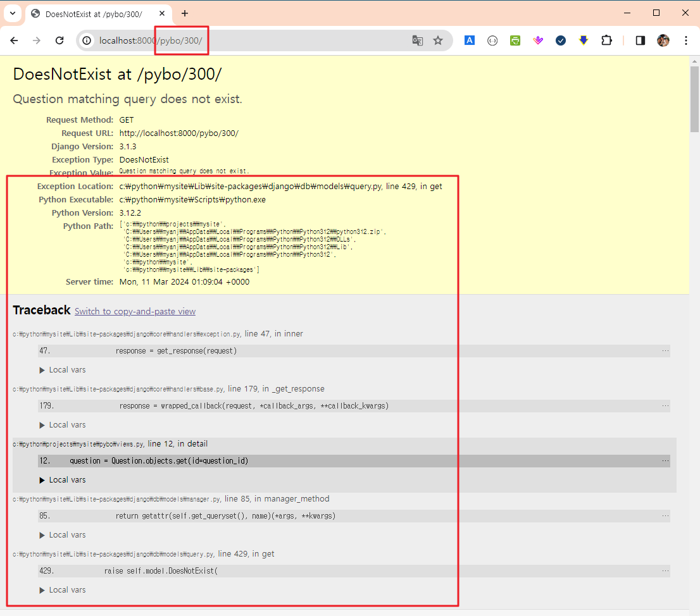Click the Python Executable path value

[x=192, y=200]
